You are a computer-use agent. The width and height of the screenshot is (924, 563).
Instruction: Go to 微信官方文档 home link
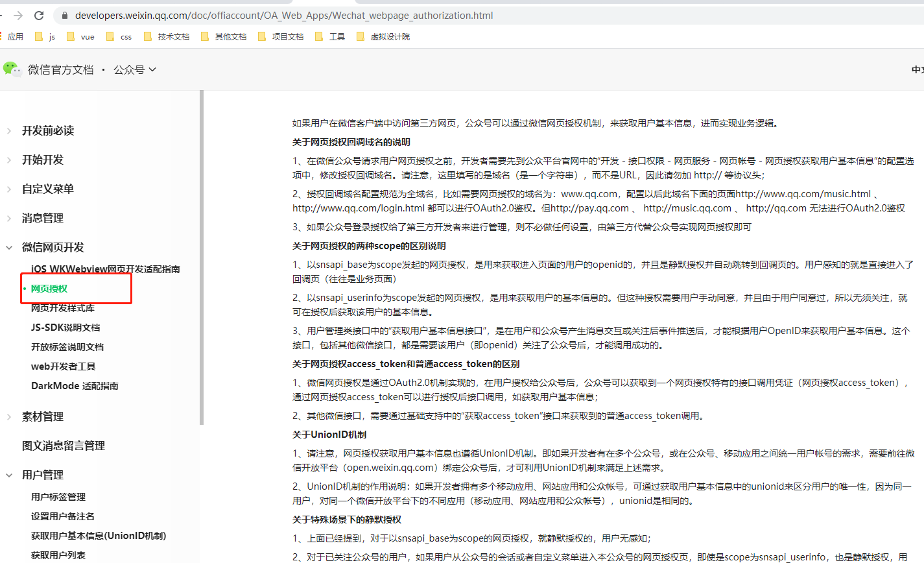click(x=61, y=69)
